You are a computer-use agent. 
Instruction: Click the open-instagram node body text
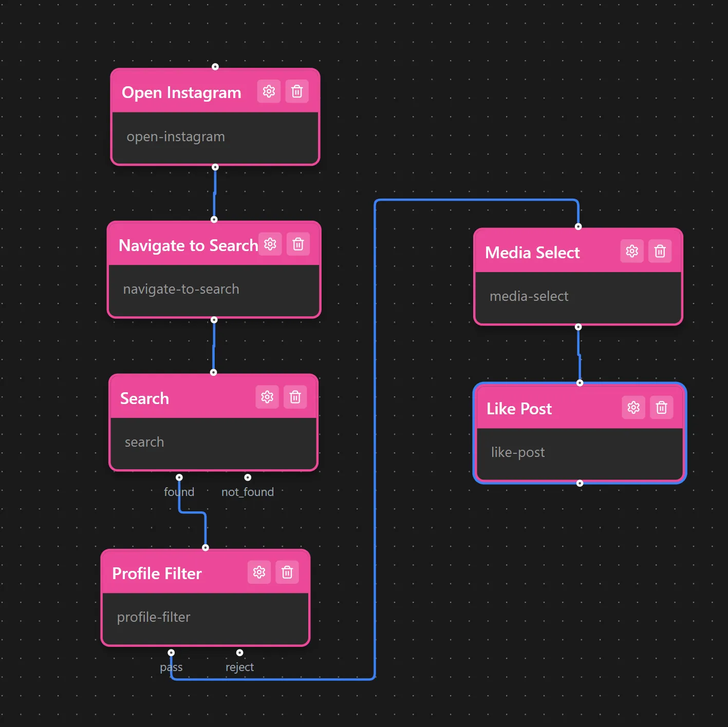pyautogui.click(x=176, y=137)
